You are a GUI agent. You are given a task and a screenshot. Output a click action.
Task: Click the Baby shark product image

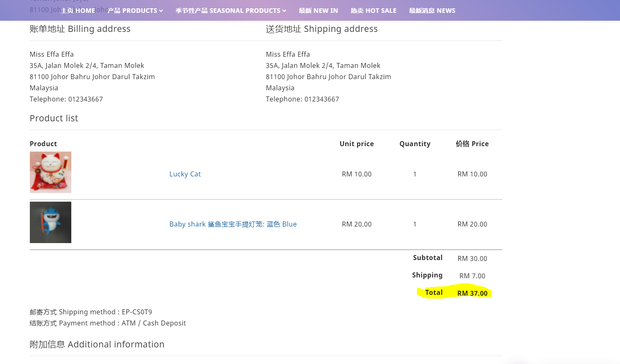pos(51,222)
